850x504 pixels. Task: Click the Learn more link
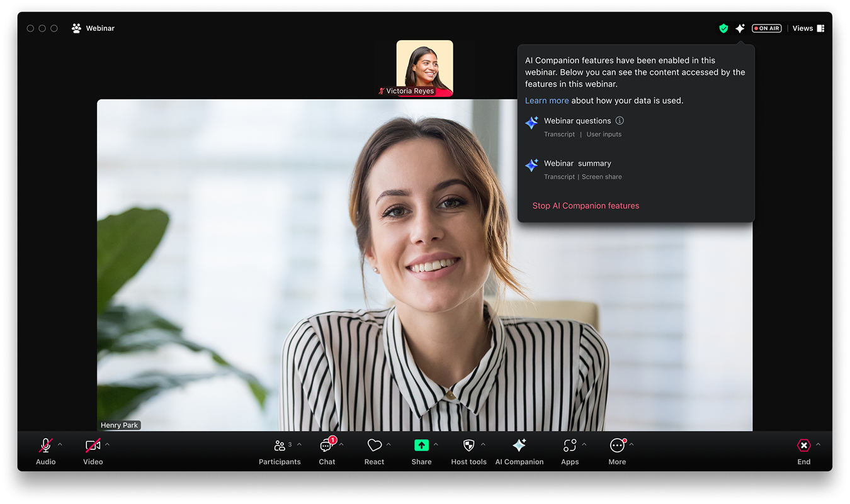pos(547,100)
